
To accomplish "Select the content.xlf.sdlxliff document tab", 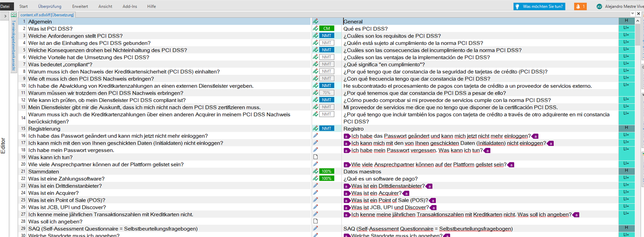I will click(x=47, y=15).
